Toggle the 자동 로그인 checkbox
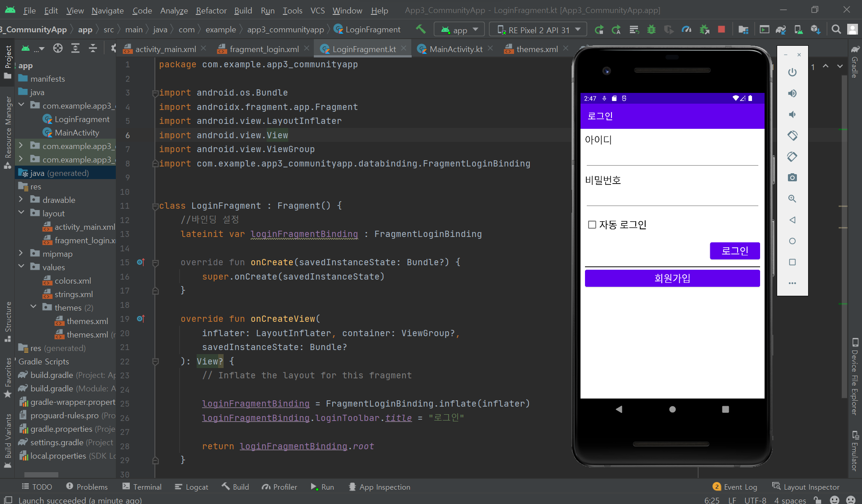This screenshot has width=862, height=504. (592, 225)
